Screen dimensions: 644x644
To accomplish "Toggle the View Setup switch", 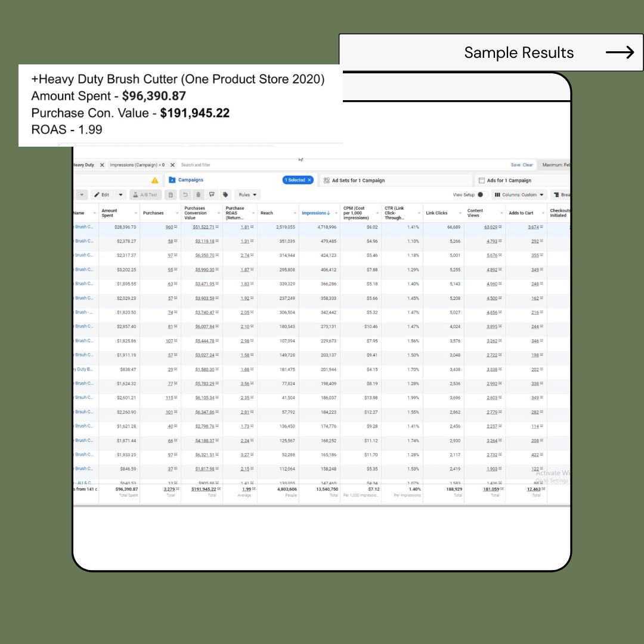I will [482, 194].
